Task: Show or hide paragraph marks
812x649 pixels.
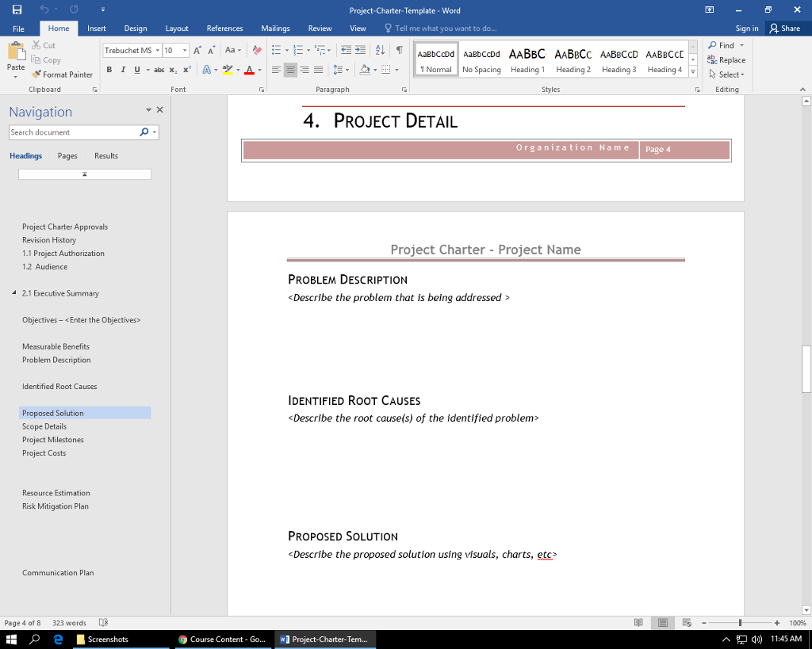Action: (399, 50)
